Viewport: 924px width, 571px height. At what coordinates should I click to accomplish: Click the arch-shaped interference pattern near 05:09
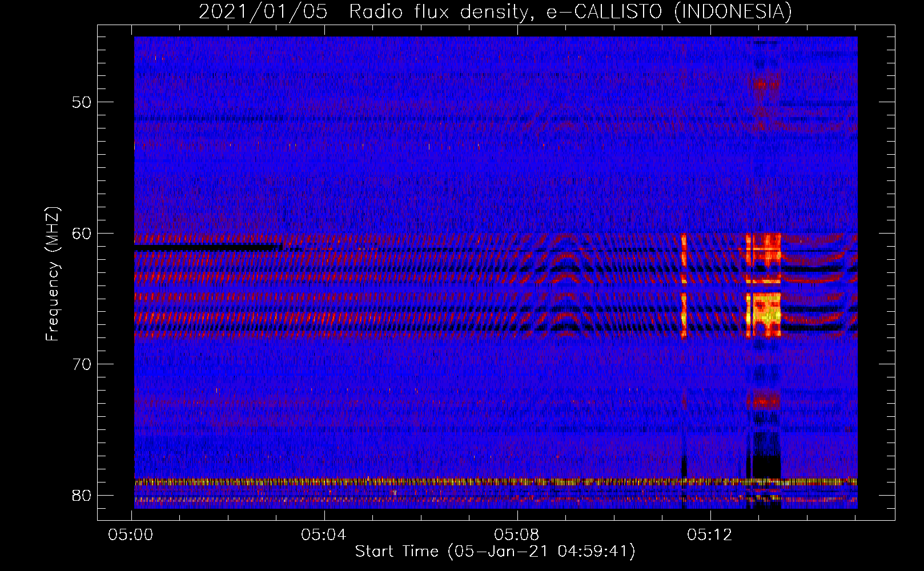(x=565, y=284)
